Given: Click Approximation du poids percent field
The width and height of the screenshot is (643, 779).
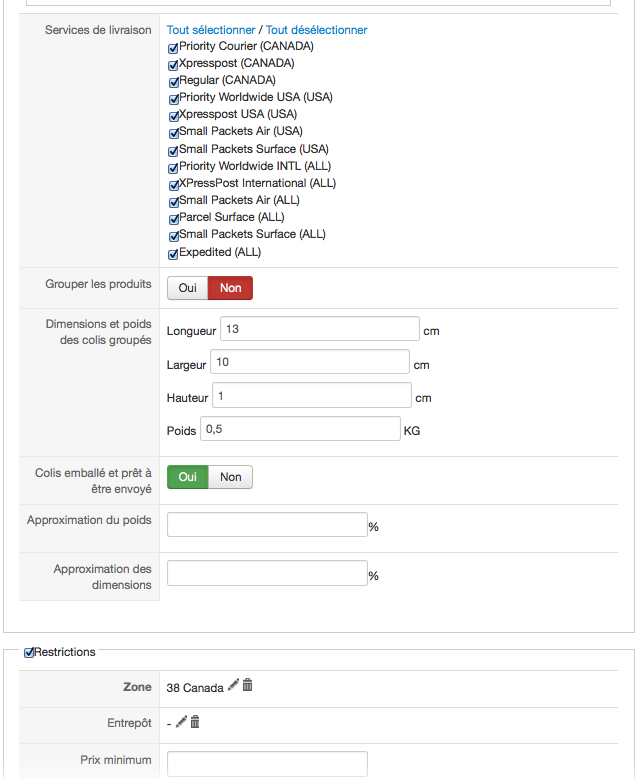Looking at the screenshot, I should pyautogui.click(x=267, y=525).
